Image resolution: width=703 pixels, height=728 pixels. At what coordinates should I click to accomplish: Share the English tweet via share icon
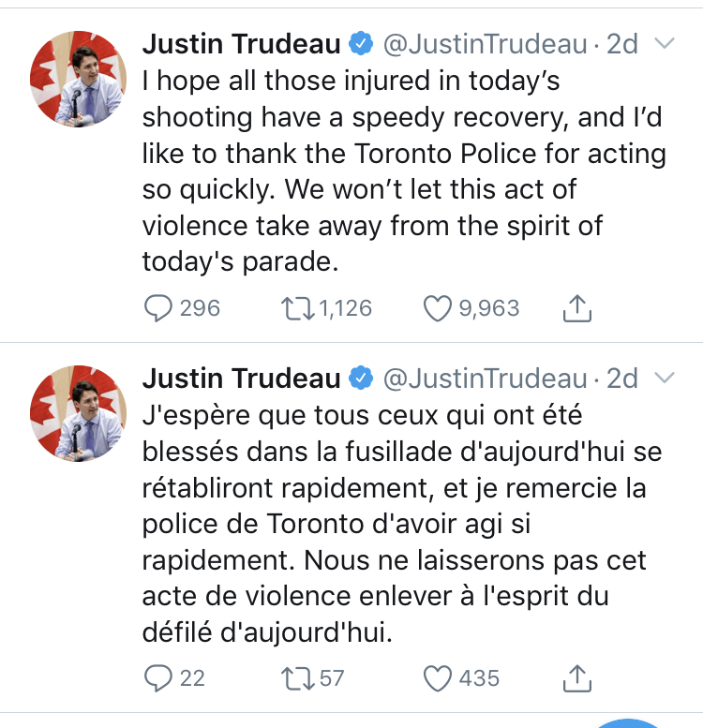coord(578,307)
